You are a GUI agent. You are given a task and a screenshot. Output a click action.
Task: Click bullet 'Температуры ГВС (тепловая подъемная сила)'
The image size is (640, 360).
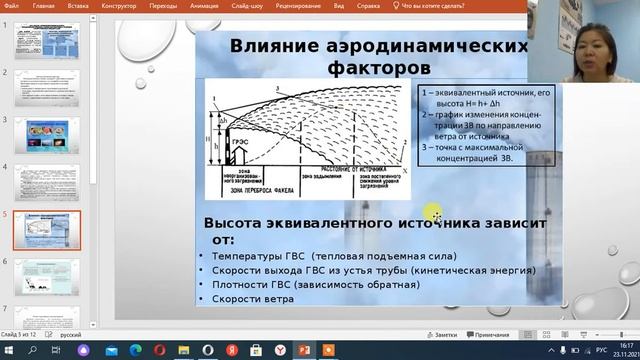[x=334, y=256]
